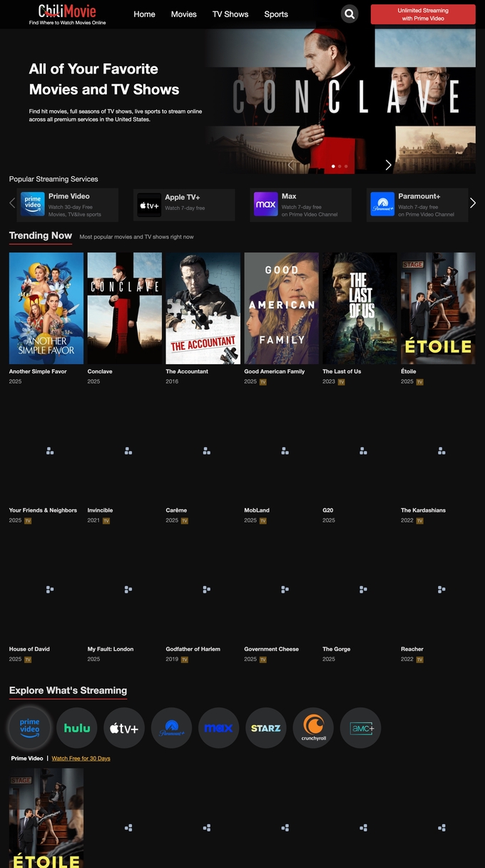Open the search magnifier icon
The width and height of the screenshot is (485, 868).
(x=349, y=14)
